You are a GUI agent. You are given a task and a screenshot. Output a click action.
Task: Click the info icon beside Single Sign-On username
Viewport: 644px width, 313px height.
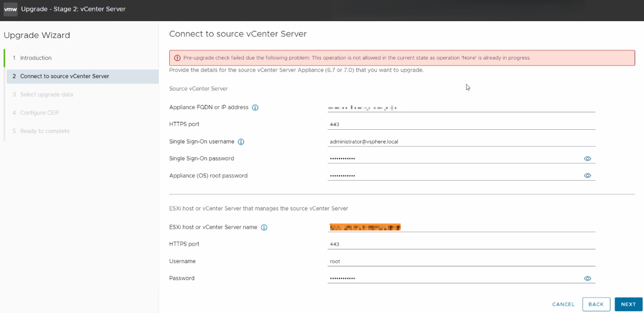(241, 142)
